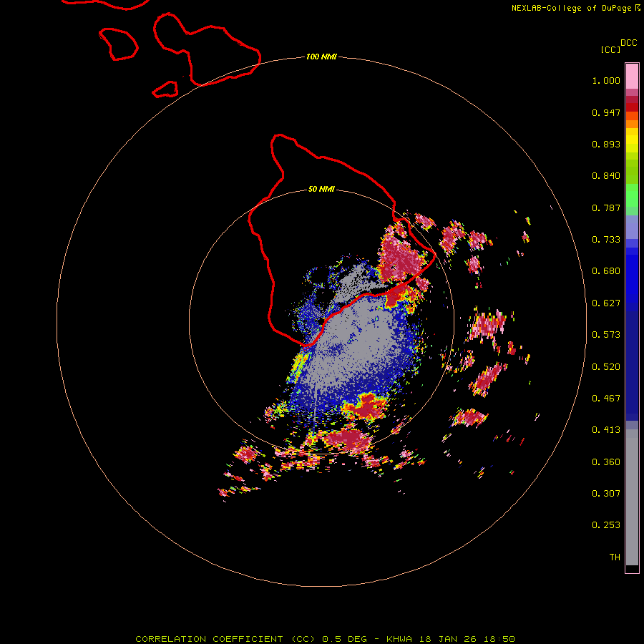Click the 0.307 scale value
Screen dimensions: 644x644
[x=606, y=494]
